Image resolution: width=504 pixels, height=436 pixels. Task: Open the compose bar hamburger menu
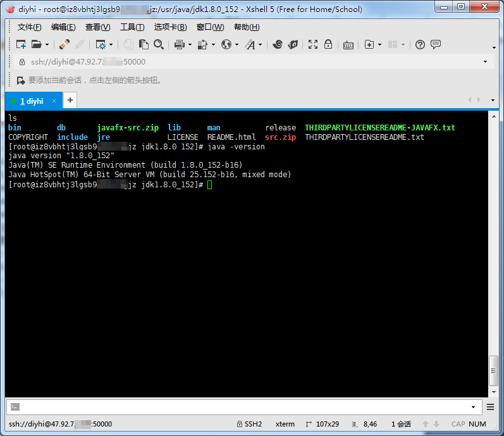[x=490, y=407]
